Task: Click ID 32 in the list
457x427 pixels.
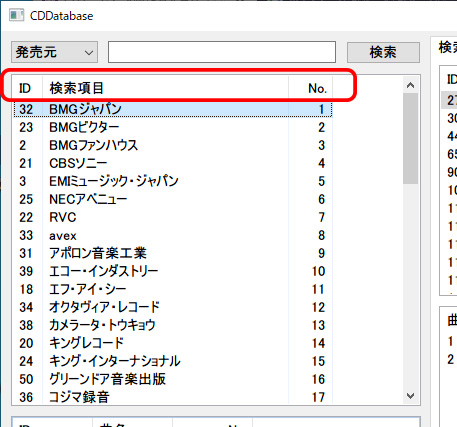Action: [26, 109]
